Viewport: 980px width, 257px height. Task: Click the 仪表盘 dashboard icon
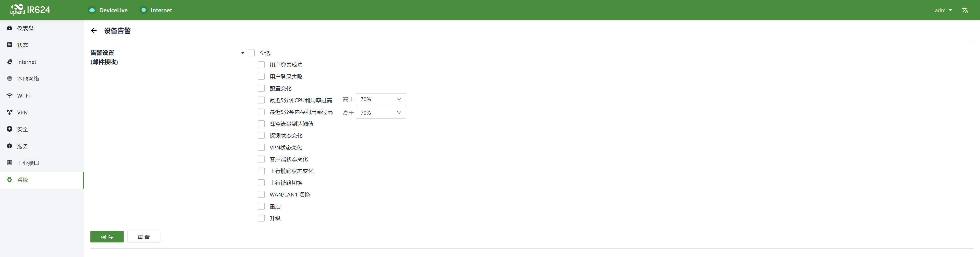[9, 28]
